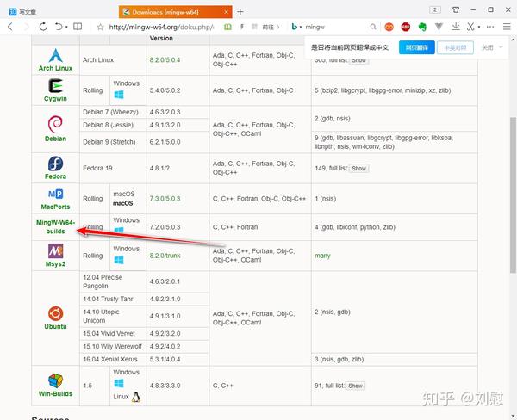Click the tab count box showing 2
Image resolution: width=517 pixels, height=420 pixels.
point(435,9)
